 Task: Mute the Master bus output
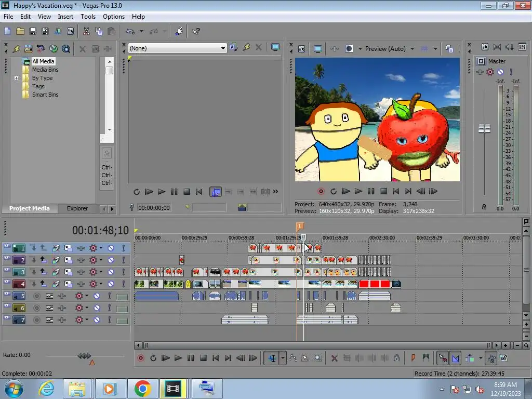500,72
